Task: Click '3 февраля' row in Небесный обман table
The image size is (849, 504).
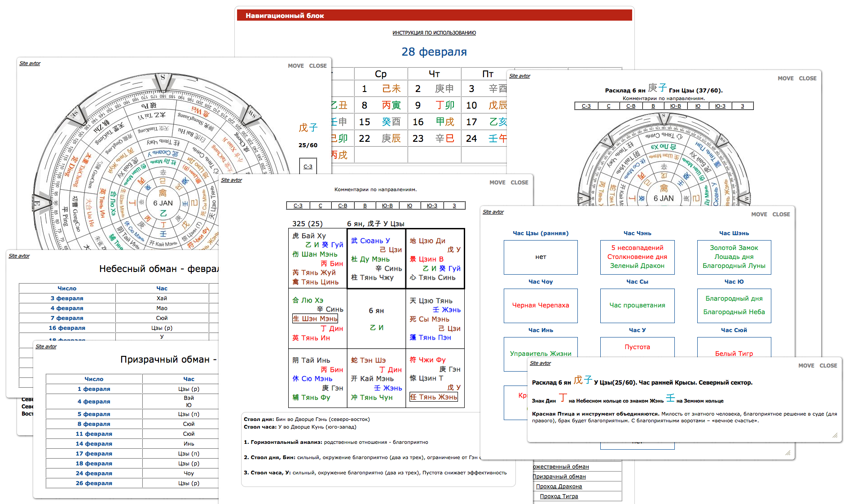Action: pos(119,298)
